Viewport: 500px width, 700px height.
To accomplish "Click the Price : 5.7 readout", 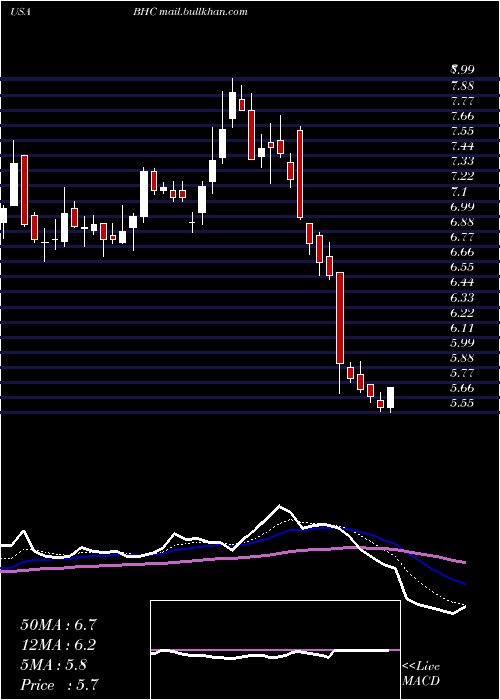I will [58, 684].
